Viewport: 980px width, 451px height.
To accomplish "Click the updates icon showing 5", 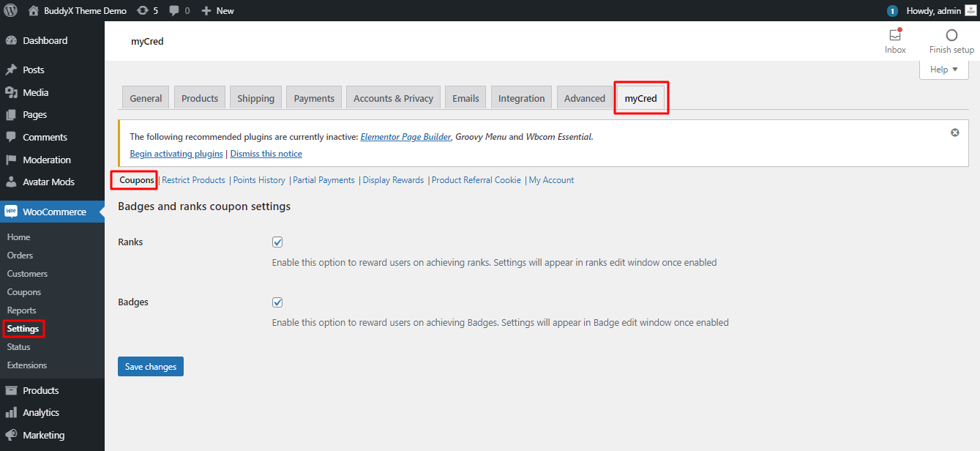I will 143,10.
